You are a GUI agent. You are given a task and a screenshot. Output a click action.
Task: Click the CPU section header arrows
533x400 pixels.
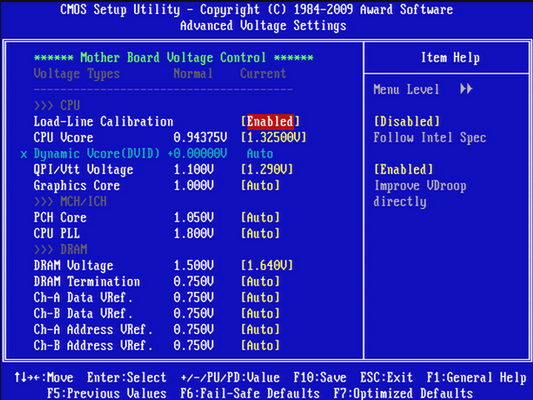44,106
